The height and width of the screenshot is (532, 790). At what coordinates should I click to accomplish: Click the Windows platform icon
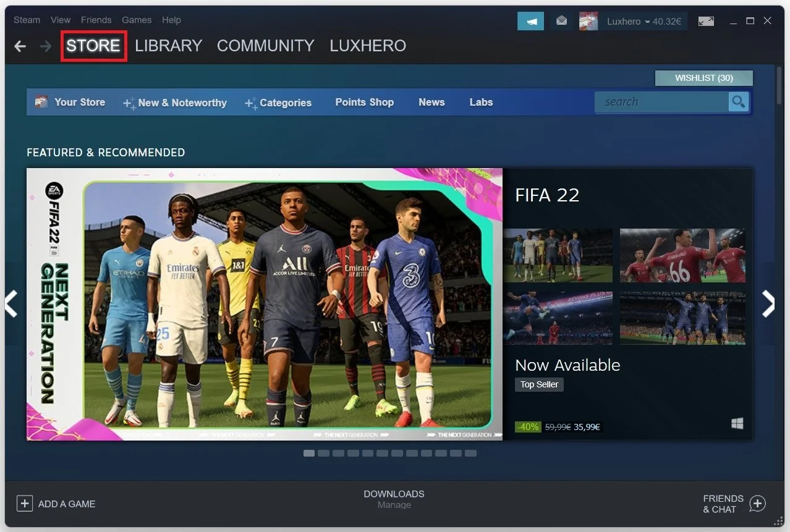(737, 424)
